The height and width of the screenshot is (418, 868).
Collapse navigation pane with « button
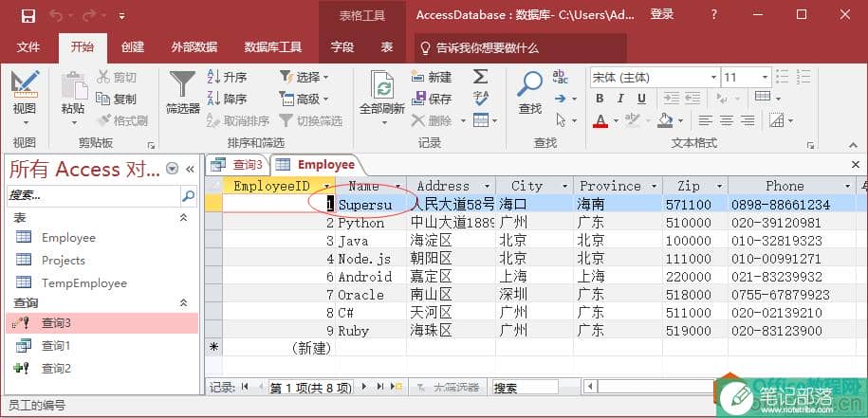click(190, 169)
